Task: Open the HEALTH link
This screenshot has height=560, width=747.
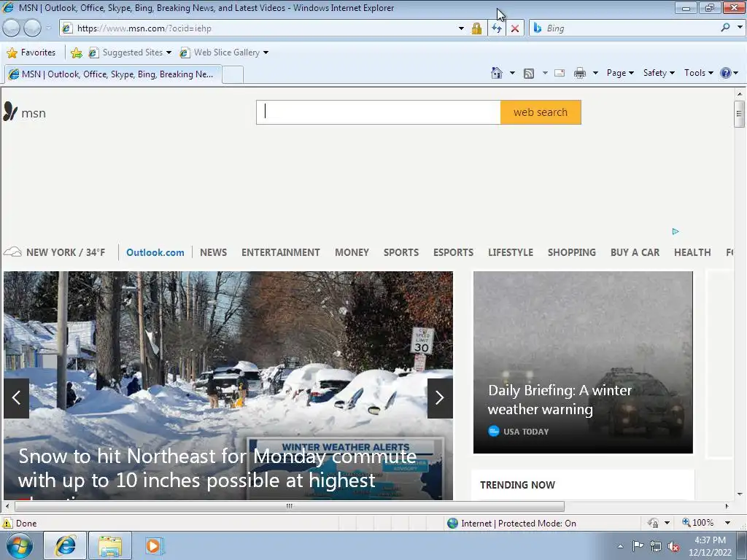Action: pos(692,252)
